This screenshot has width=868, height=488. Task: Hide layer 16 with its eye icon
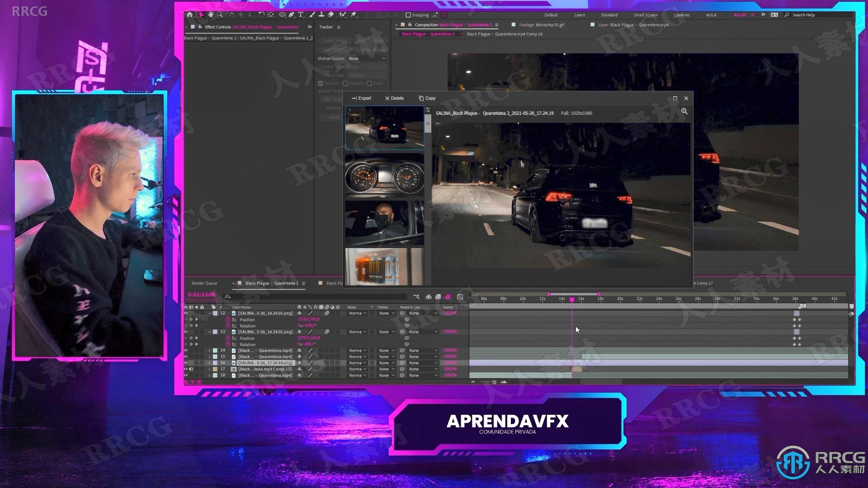coord(185,363)
